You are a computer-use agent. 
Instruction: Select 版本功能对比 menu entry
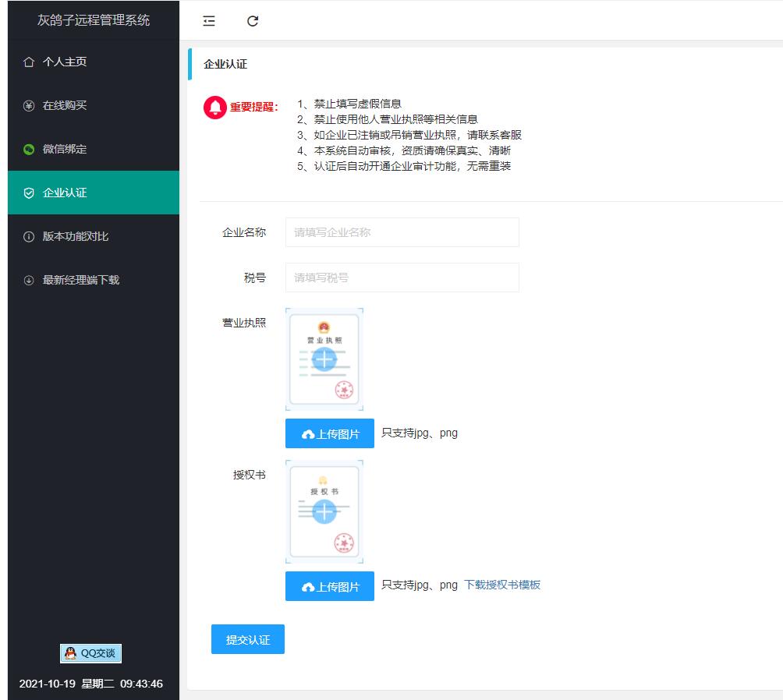(x=76, y=236)
